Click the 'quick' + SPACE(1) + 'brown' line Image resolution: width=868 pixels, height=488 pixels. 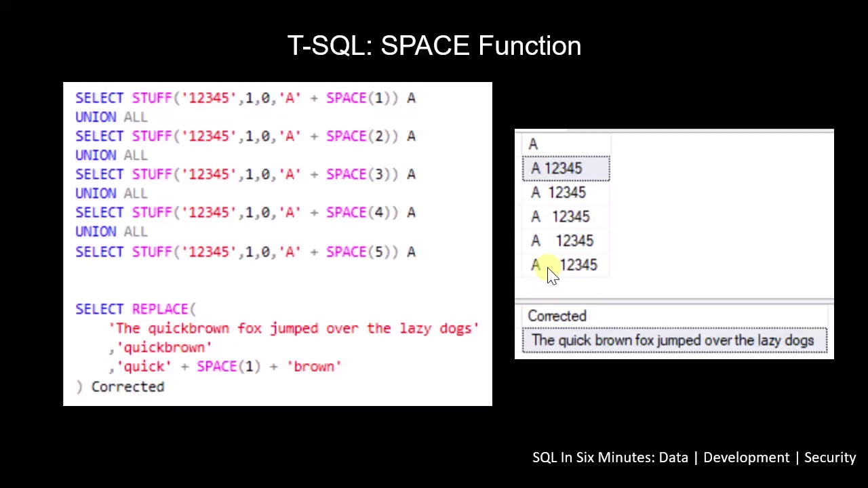click(225, 367)
